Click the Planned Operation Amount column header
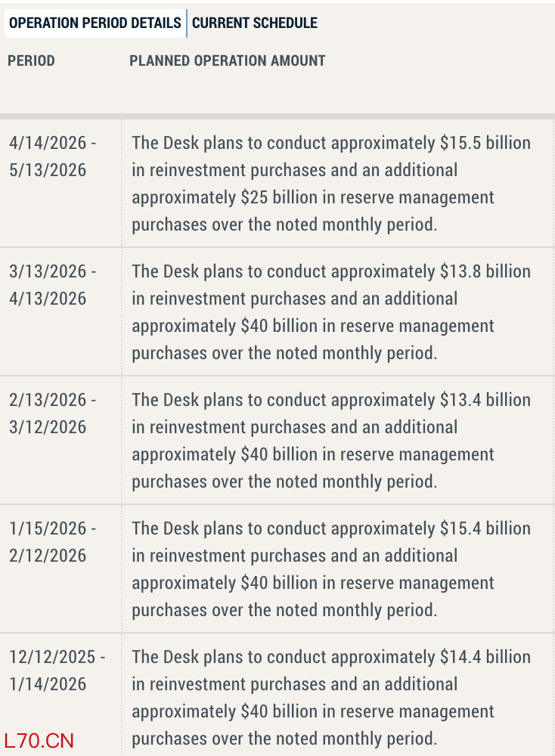The height and width of the screenshot is (756, 555). point(228,60)
